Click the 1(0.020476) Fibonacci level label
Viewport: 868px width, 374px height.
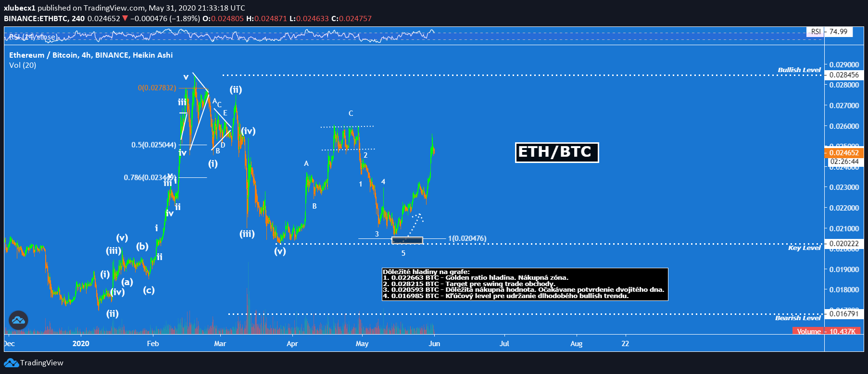coord(467,238)
